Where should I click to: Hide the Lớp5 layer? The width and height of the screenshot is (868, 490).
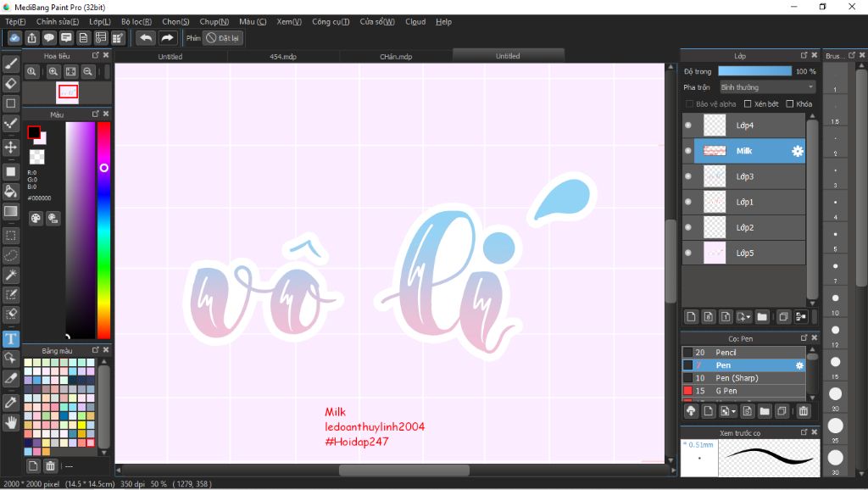tap(688, 253)
